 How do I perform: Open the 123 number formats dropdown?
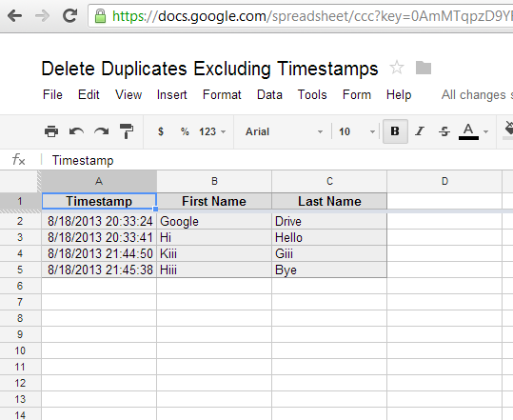[x=212, y=131]
